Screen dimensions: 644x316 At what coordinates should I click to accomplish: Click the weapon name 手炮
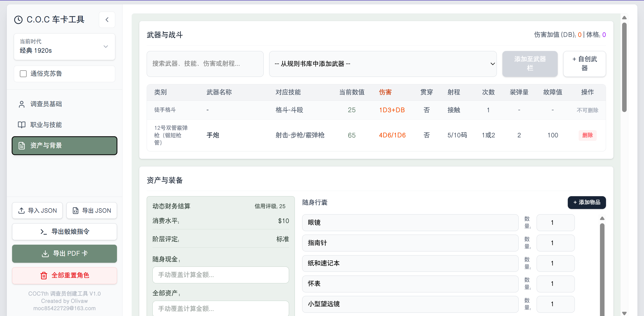(x=213, y=135)
